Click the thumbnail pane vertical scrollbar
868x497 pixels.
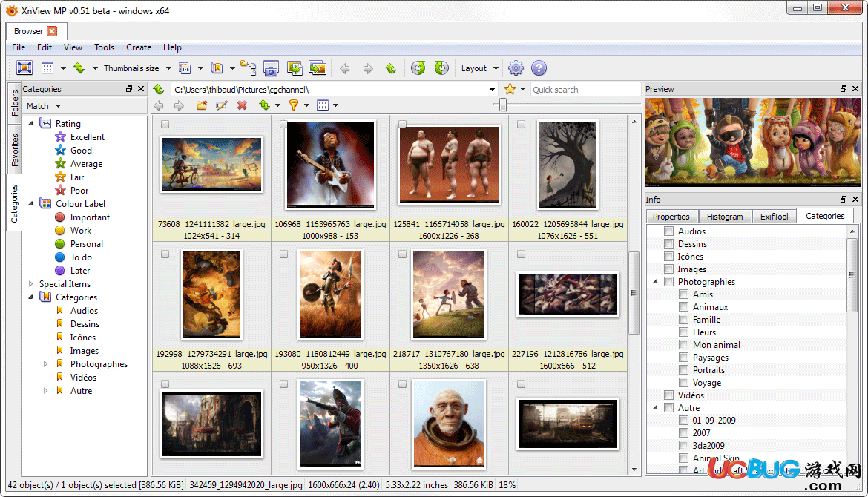pyautogui.click(x=634, y=293)
